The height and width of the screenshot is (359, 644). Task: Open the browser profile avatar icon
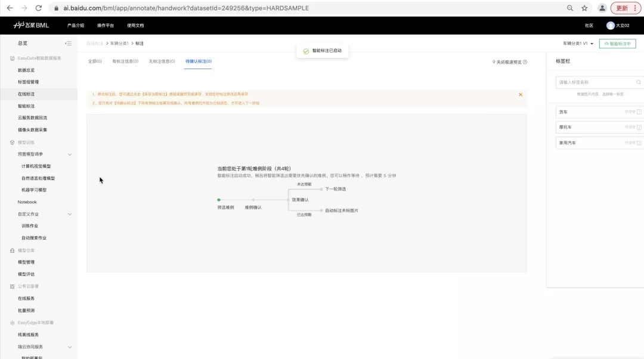point(602,8)
